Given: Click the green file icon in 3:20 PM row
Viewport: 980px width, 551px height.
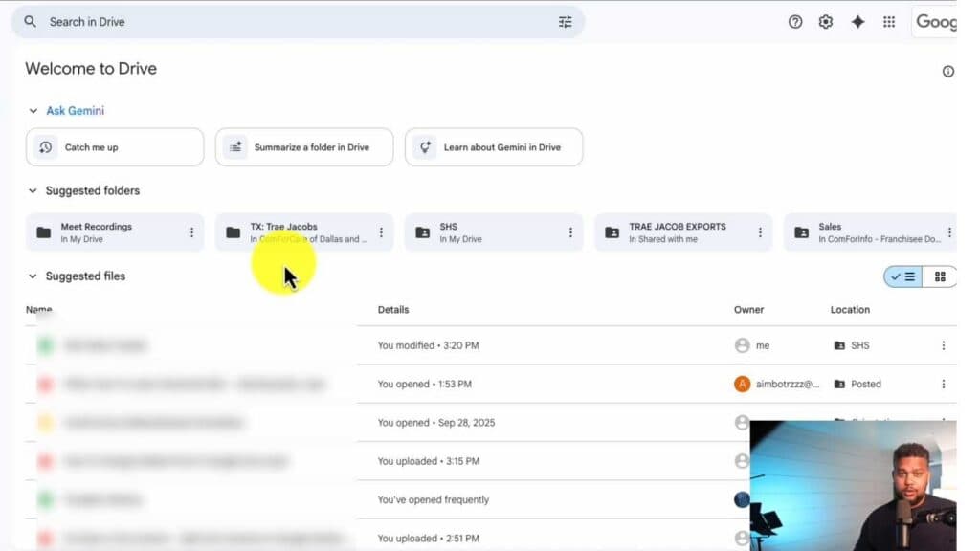Looking at the screenshot, I should coord(45,345).
